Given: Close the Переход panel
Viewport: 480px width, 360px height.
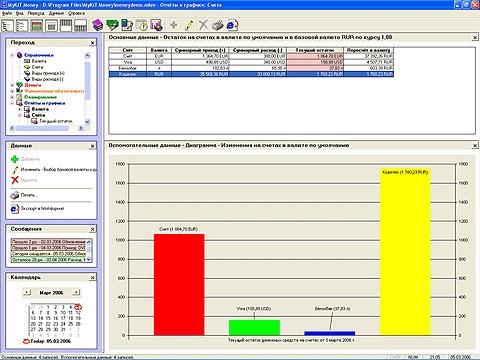Looking at the screenshot, I should [x=93, y=43].
